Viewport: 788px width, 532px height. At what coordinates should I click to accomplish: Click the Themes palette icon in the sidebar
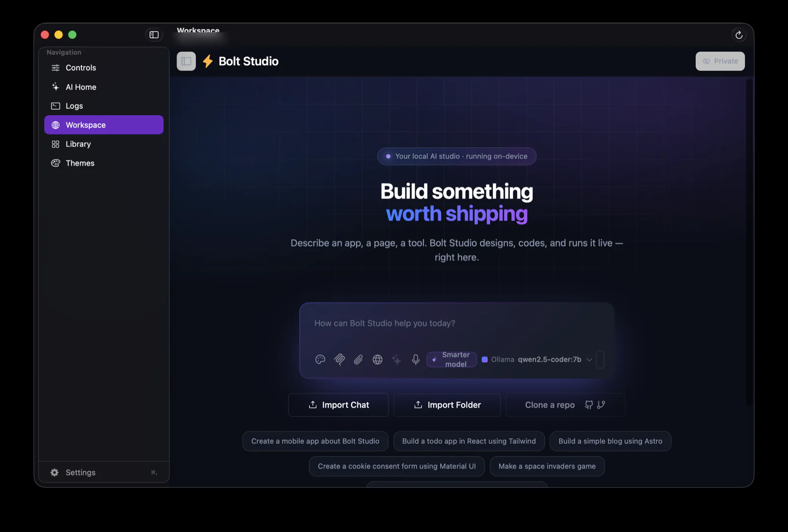point(56,163)
